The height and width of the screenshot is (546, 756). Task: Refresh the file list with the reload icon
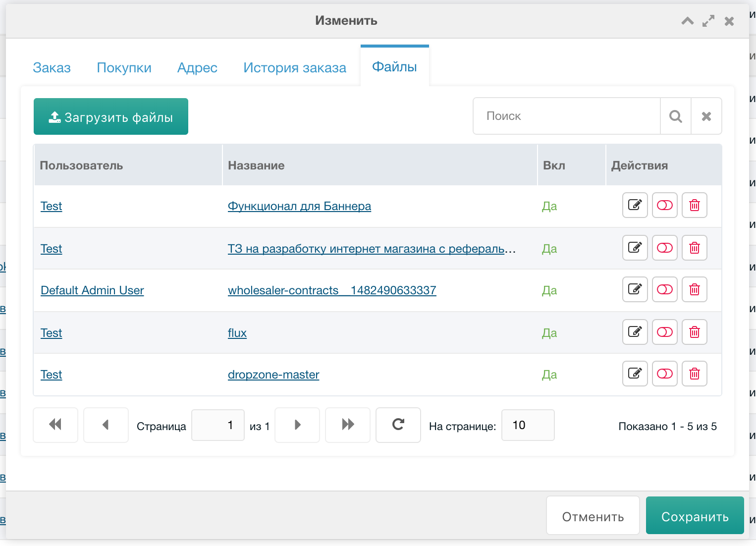[x=398, y=425]
